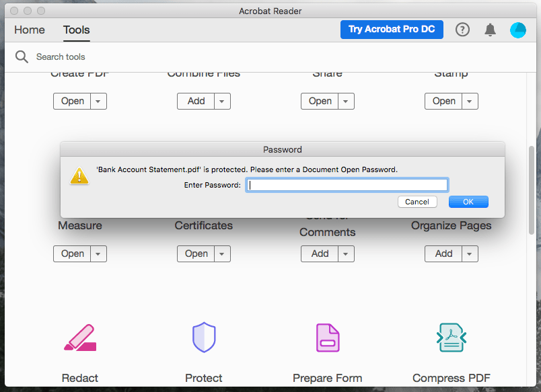The image size is (541, 392).
Task: Click Add under Organize Pages
Action: (x=443, y=253)
